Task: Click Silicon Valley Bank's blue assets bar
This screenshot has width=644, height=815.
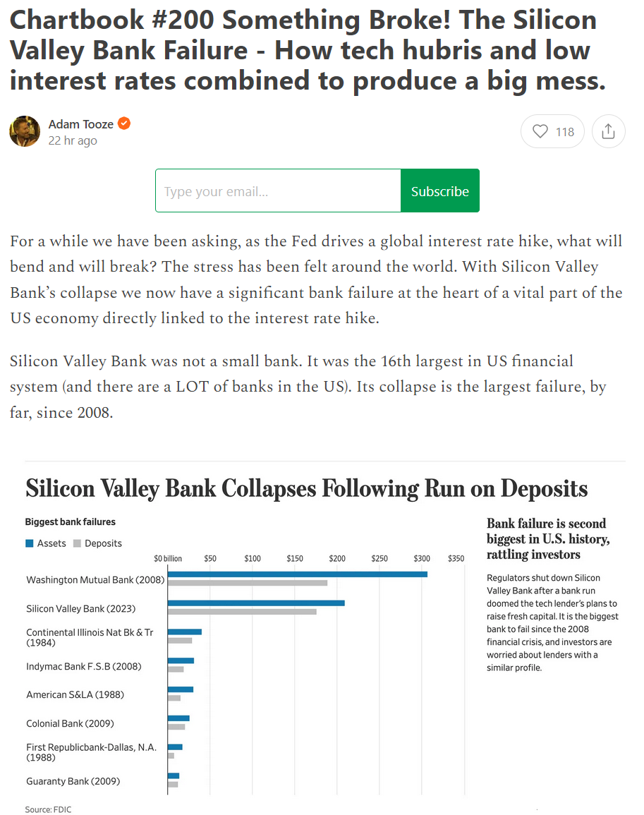Action: (256, 603)
